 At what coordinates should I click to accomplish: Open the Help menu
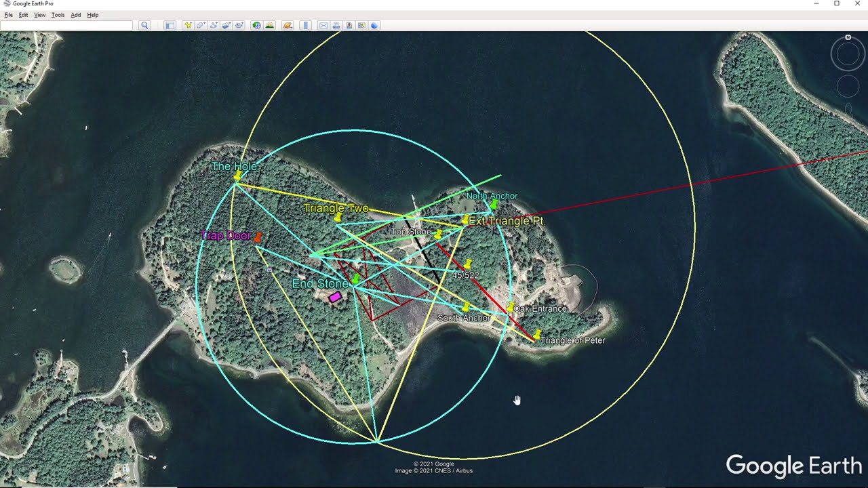93,15
